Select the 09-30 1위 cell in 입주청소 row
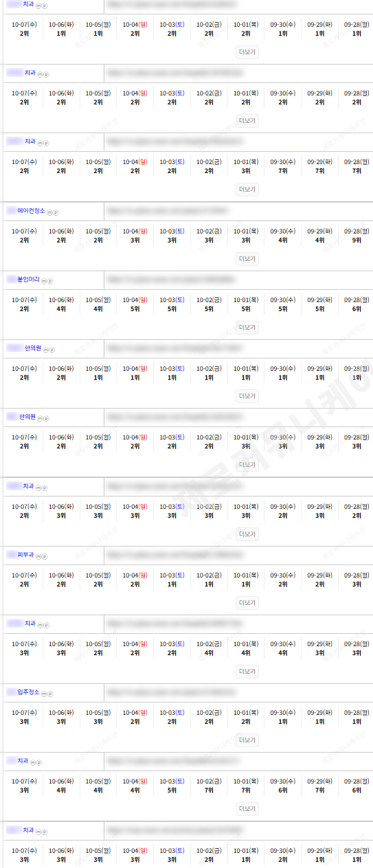This screenshot has height=868, width=373. (283, 722)
